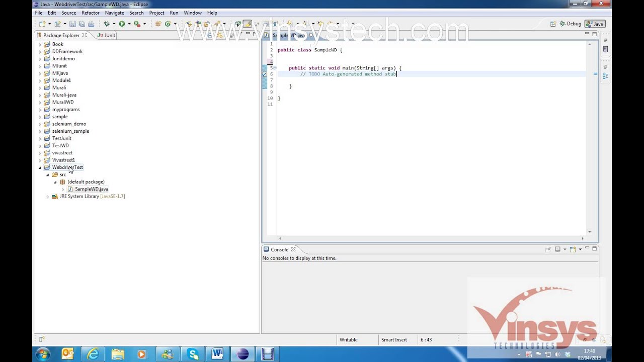Viewport: 644px width, 362px height.
Task: Select the Vivastreet1 project
Action: coord(63,160)
